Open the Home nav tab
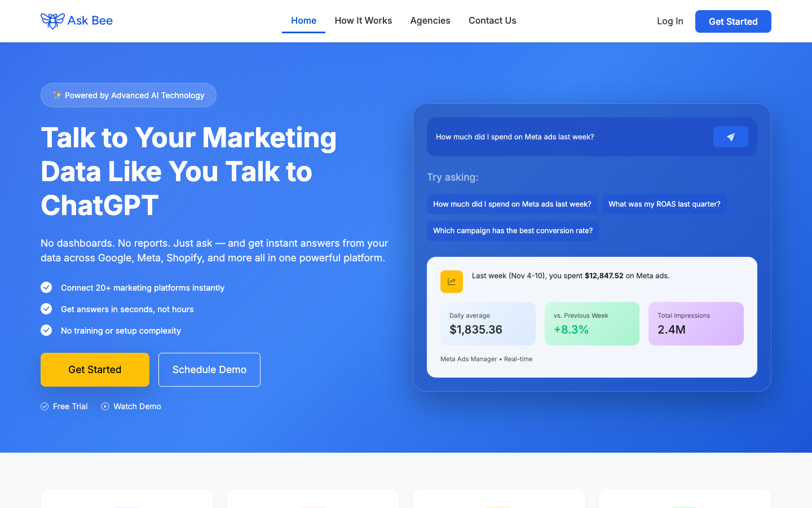This screenshot has width=812, height=508. 303,20
